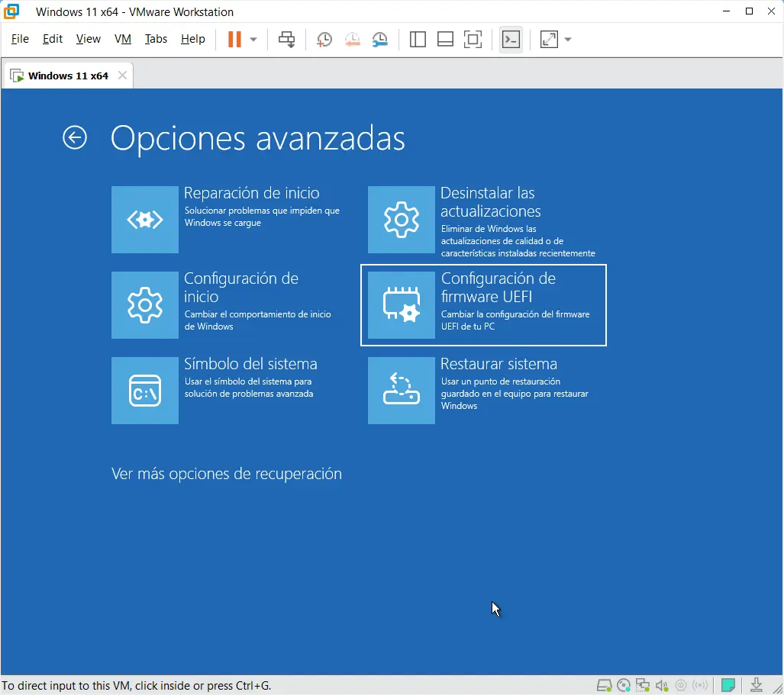Click the greyed wireless signal status icon

(700, 685)
